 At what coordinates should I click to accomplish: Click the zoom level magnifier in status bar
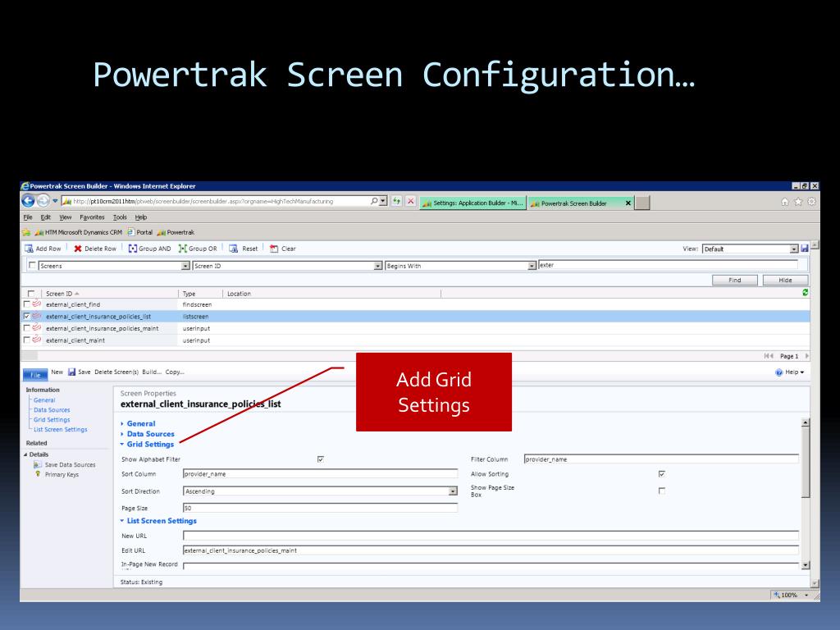coord(776,595)
